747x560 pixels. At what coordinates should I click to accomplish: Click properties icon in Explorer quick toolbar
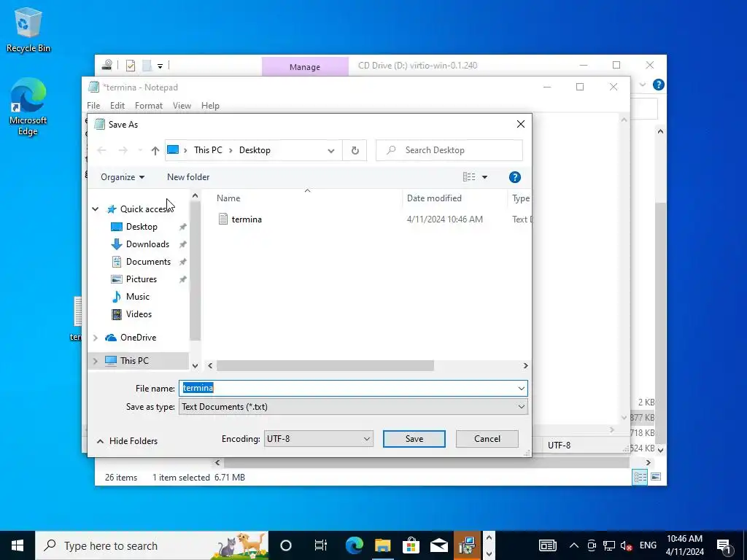130,66
